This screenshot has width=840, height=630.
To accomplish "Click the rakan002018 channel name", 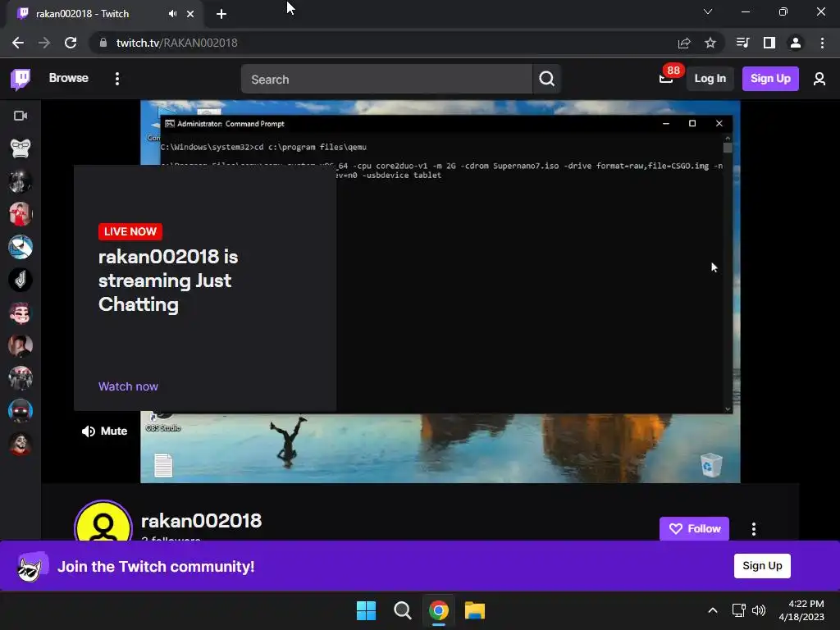I will click(x=202, y=521).
